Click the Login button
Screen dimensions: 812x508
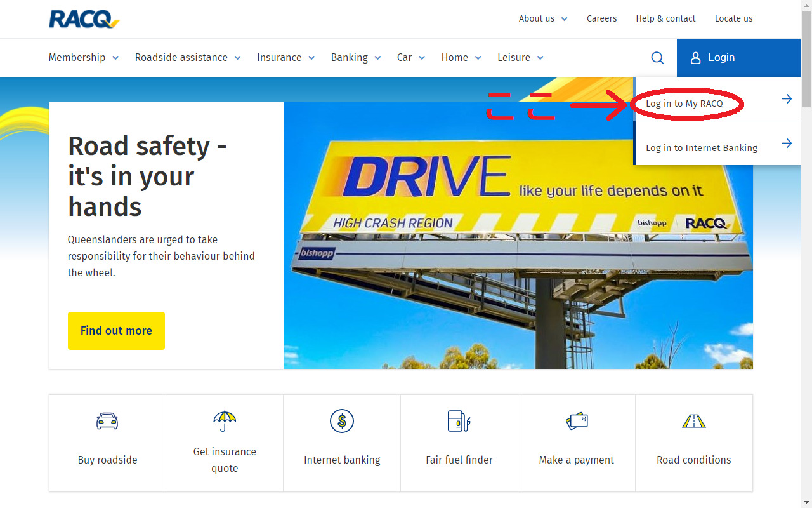pos(739,58)
